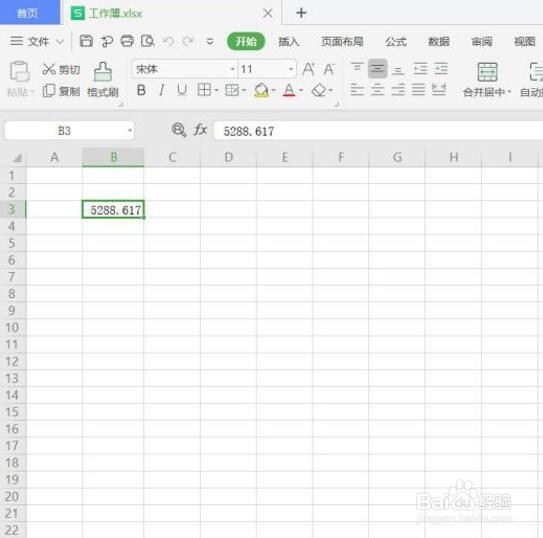This screenshot has height=538, width=543.
Task: Open Print Preview icon
Action: [148, 41]
